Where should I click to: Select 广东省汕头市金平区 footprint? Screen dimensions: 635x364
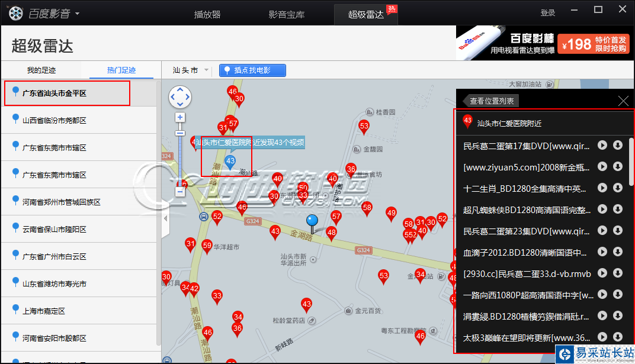79,93
